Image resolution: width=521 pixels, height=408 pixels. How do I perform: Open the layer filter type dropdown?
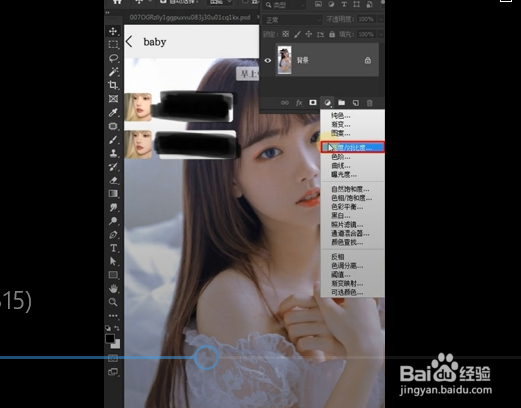pos(285,5)
